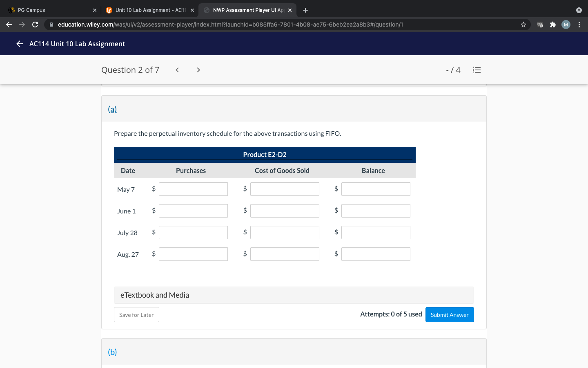
Task: Click the May 7 Balance field
Action: pos(376,189)
